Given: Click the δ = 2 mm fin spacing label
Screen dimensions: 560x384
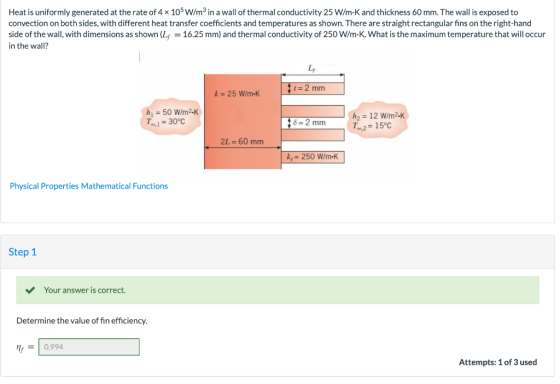Looking at the screenshot, I should (x=309, y=123).
